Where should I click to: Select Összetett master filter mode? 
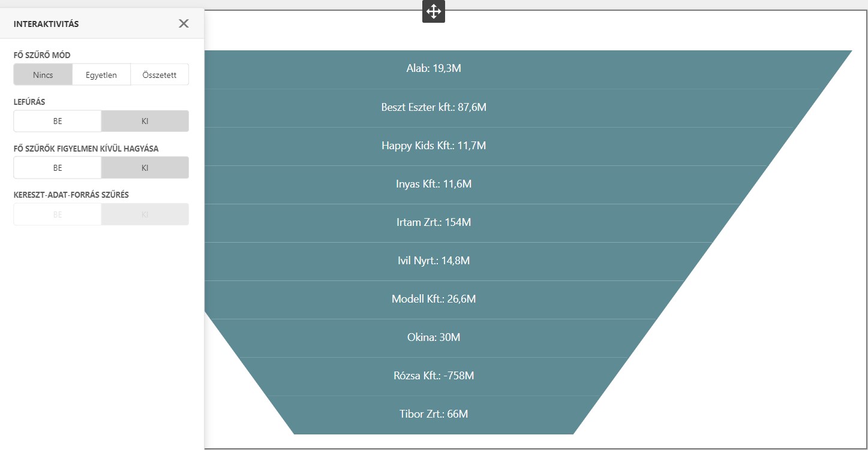[160, 75]
